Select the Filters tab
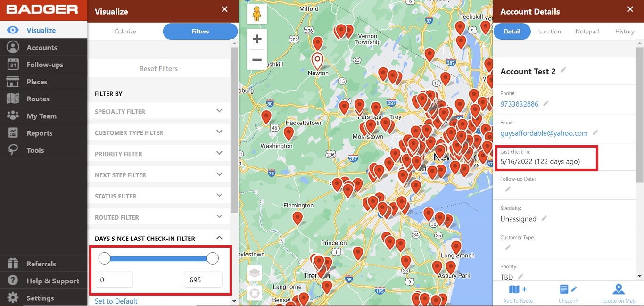Viewport: 644px width, 306px height. (200, 32)
